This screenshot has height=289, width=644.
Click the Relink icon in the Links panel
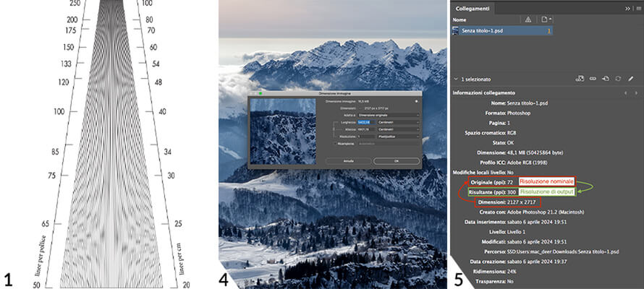(593, 78)
